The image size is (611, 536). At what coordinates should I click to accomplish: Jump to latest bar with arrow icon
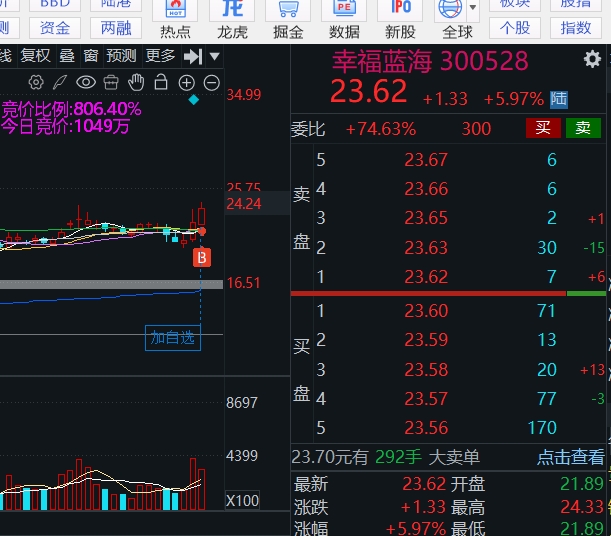click(x=193, y=56)
